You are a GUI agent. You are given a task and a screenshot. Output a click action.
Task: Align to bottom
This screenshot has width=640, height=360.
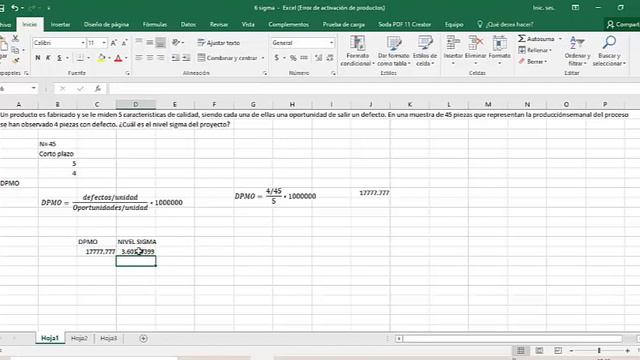(161, 42)
